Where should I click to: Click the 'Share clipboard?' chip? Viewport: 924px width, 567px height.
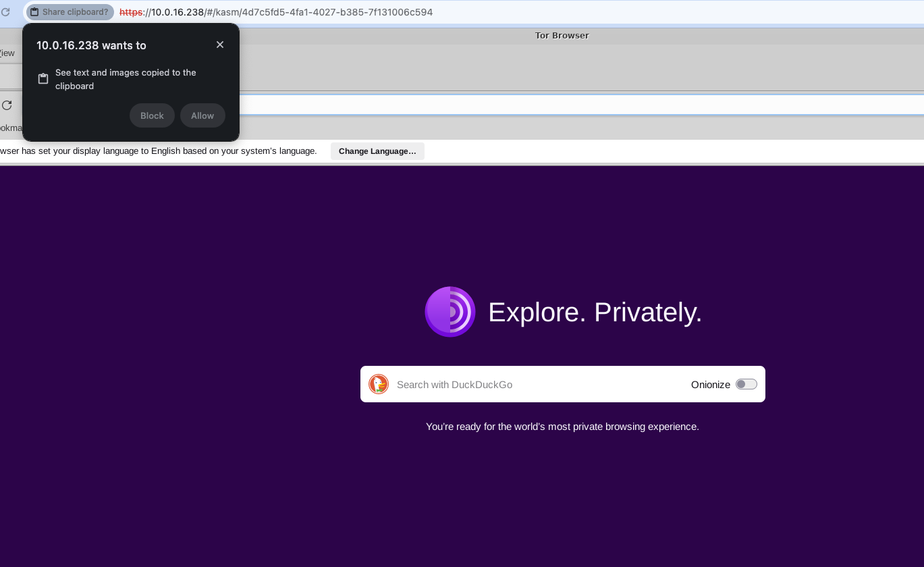(x=70, y=12)
